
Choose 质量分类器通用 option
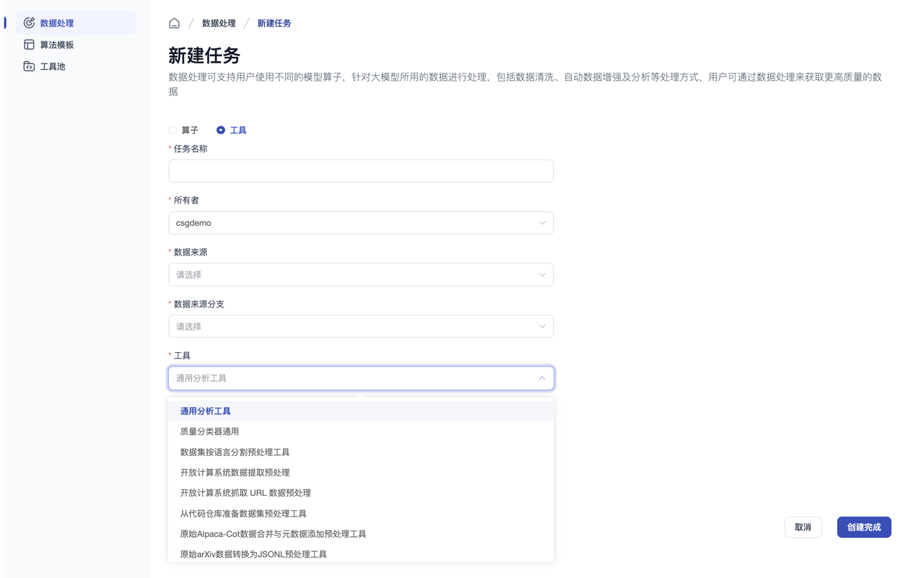(209, 432)
